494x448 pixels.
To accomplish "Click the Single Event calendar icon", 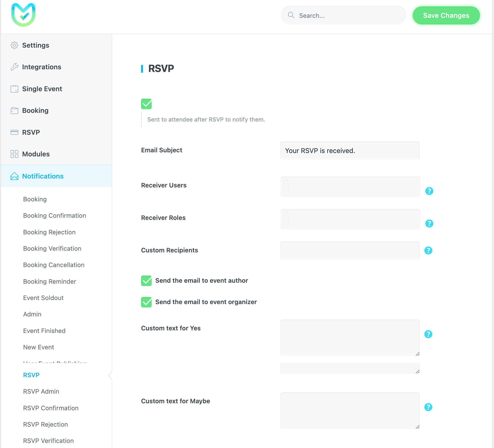I will (14, 89).
